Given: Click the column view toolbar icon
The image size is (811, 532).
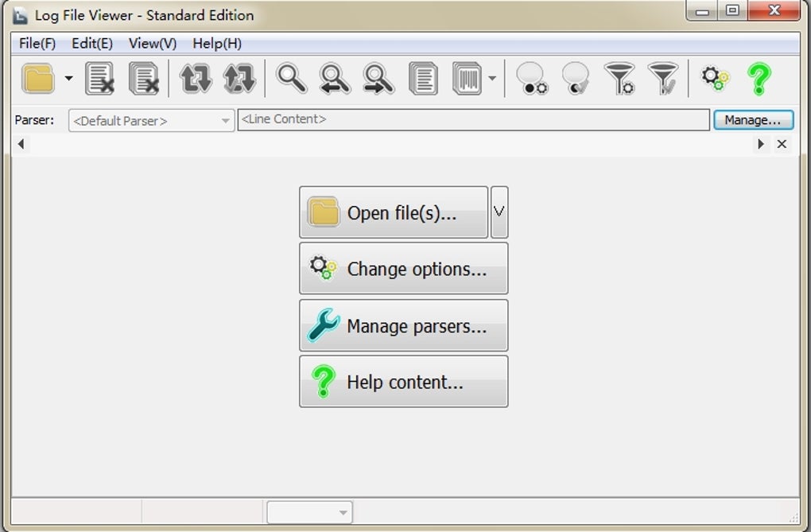Looking at the screenshot, I should point(467,79).
